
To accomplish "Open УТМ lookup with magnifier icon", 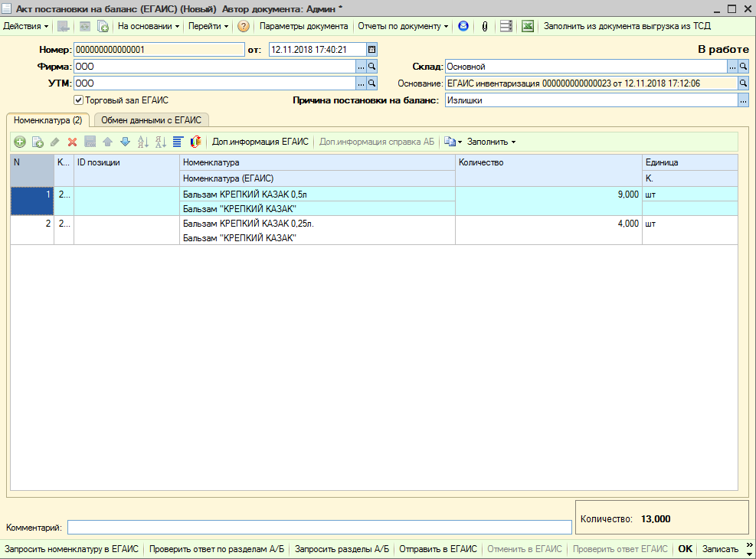I will (x=371, y=83).
